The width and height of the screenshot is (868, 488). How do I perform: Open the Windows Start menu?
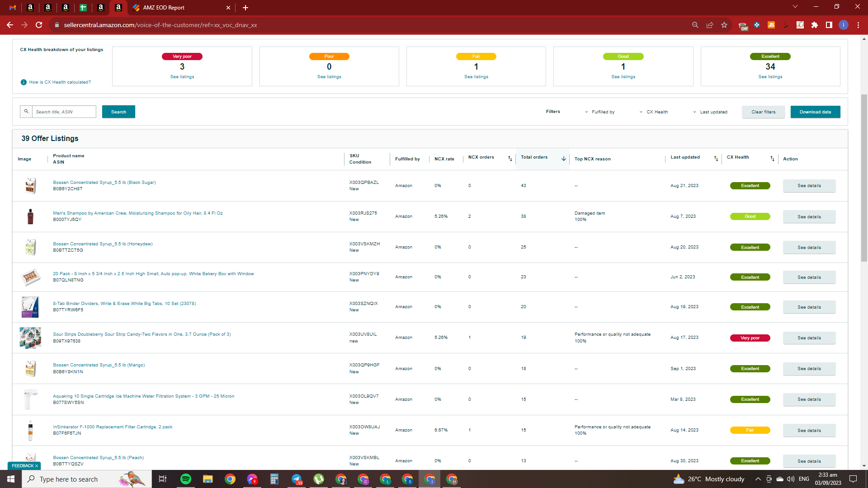[11, 479]
